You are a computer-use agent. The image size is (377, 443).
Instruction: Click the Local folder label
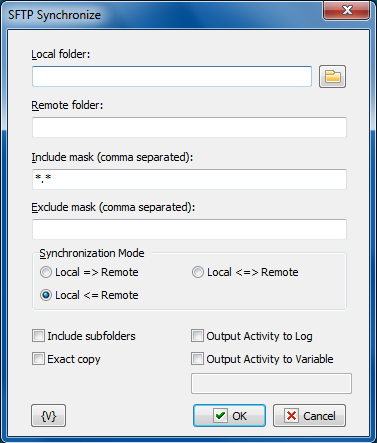pyautogui.click(x=61, y=54)
